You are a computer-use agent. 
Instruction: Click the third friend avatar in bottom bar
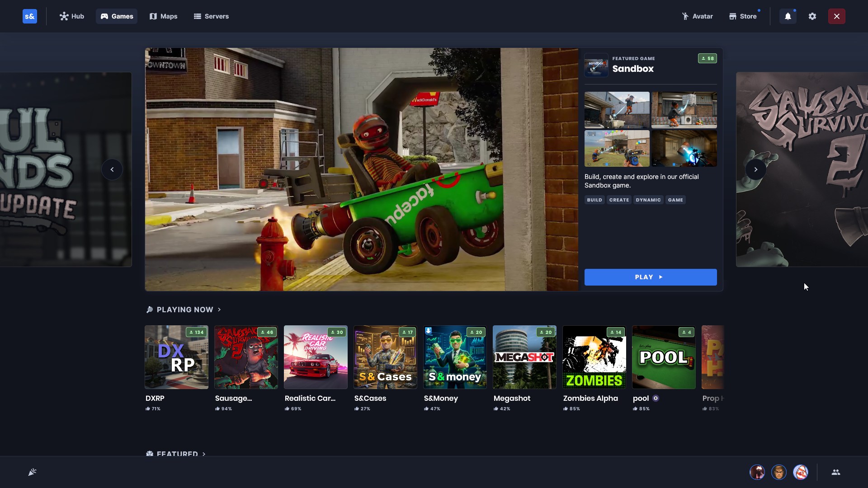[800, 472]
